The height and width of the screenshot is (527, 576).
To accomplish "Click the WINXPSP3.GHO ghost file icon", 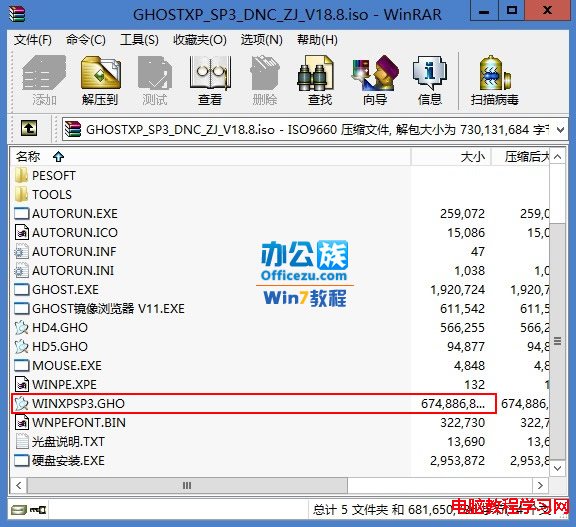I will [21, 403].
